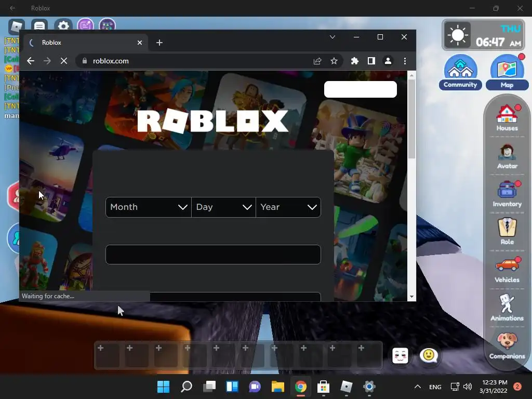Screen dimensions: 532x399
Task: Toggle the Chrome side panel icon
Action: (x=371, y=61)
